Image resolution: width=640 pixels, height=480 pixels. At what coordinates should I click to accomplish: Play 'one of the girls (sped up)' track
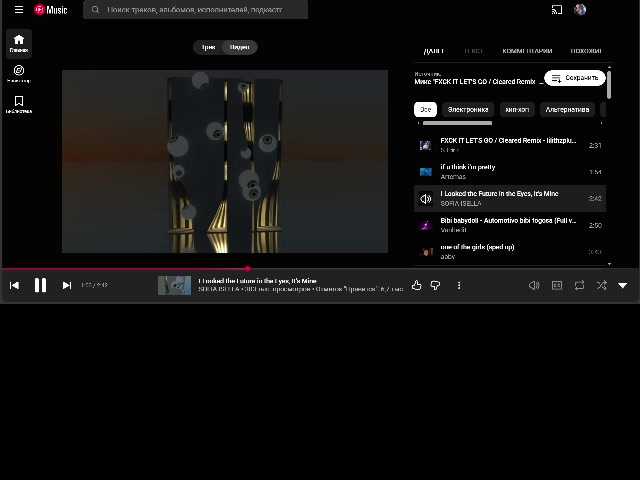click(510, 251)
